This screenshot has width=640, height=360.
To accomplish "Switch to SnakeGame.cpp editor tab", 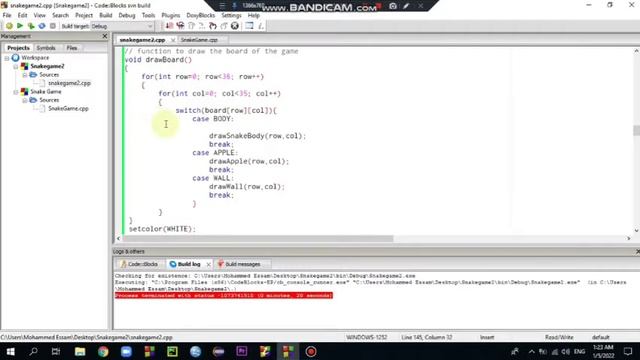I will 199,40.
